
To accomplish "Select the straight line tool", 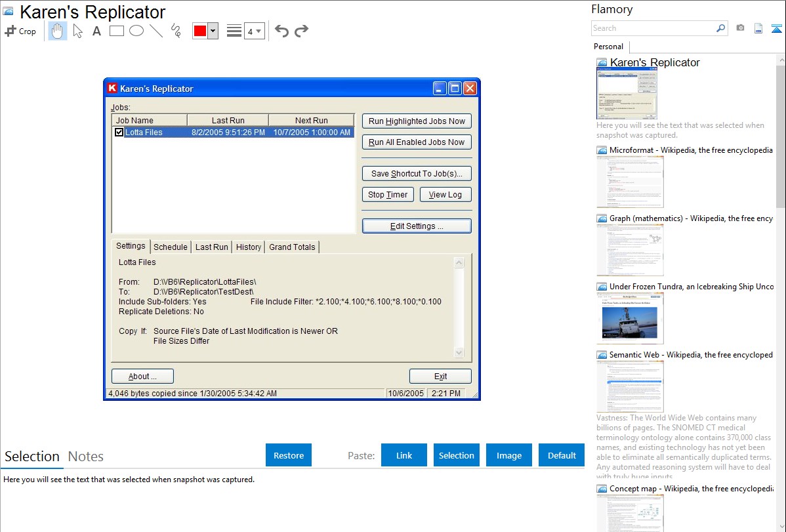I will point(156,31).
